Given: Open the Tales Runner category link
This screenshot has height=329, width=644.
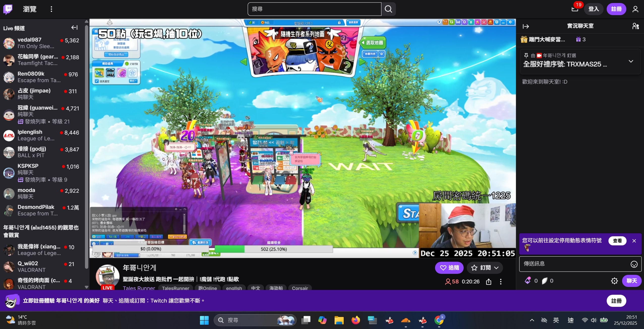Looking at the screenshot, I should (139, 288).
